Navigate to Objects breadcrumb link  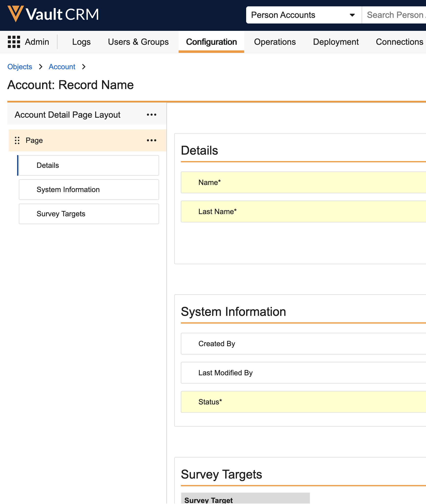[x=20, y=67]
